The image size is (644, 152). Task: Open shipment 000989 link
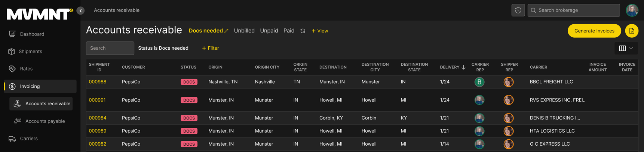(98, 131)
